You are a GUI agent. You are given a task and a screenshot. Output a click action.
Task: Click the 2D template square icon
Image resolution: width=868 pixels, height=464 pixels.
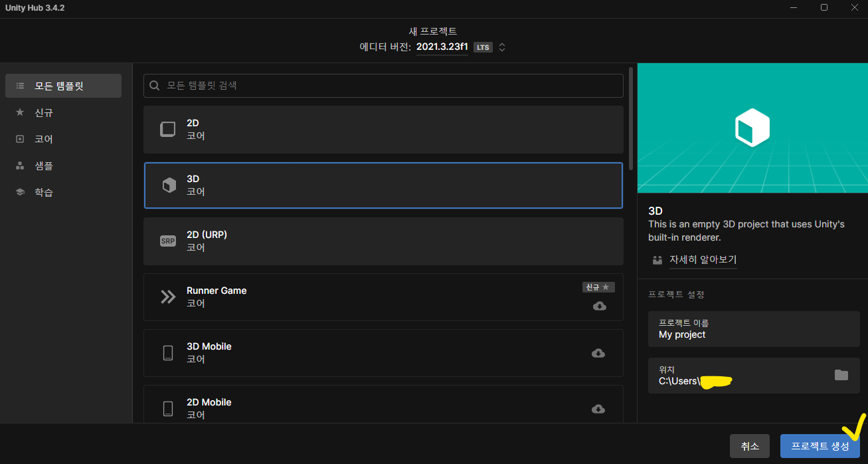(168, 129)
